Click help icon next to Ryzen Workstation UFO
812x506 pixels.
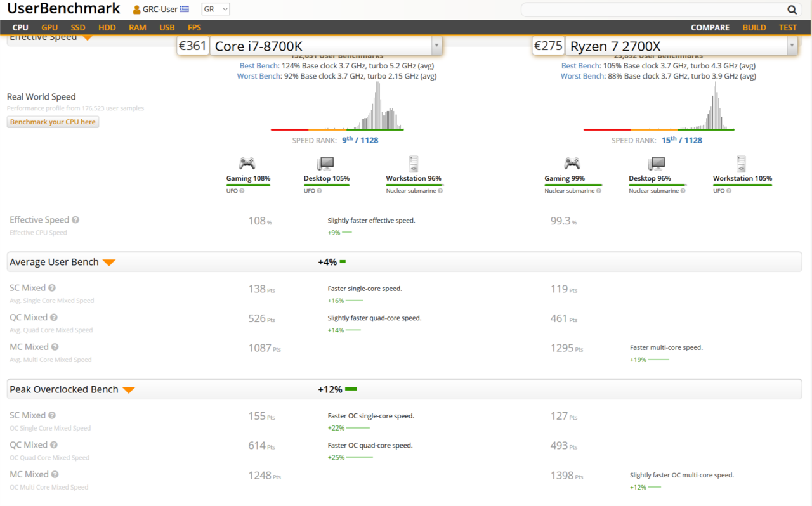[729, 191]
